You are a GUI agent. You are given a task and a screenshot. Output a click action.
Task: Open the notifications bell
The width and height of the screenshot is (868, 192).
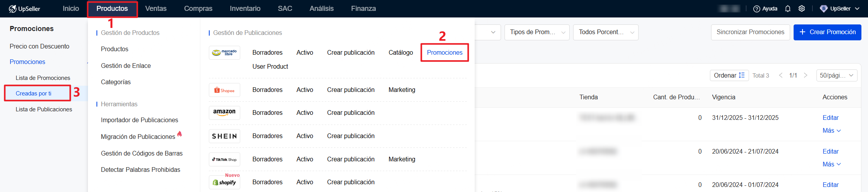point(787,9)
